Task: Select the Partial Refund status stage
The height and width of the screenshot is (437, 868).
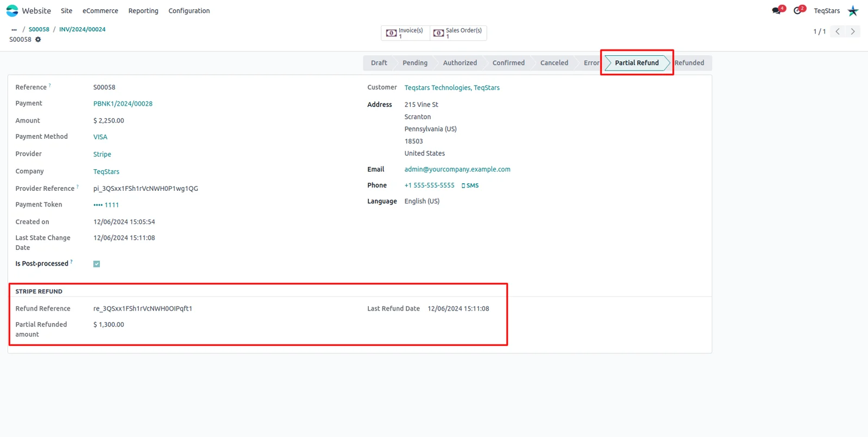Action: pos(637,63)
